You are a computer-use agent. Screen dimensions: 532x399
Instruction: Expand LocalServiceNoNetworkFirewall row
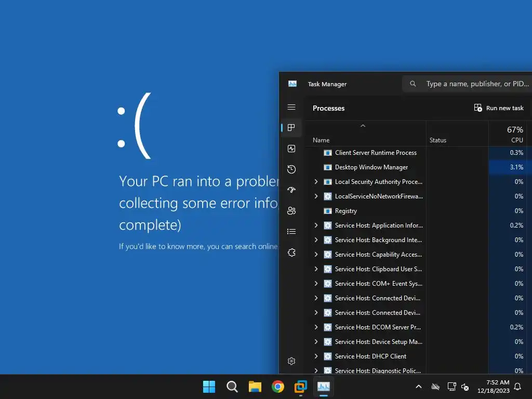(x=316, y=196)
